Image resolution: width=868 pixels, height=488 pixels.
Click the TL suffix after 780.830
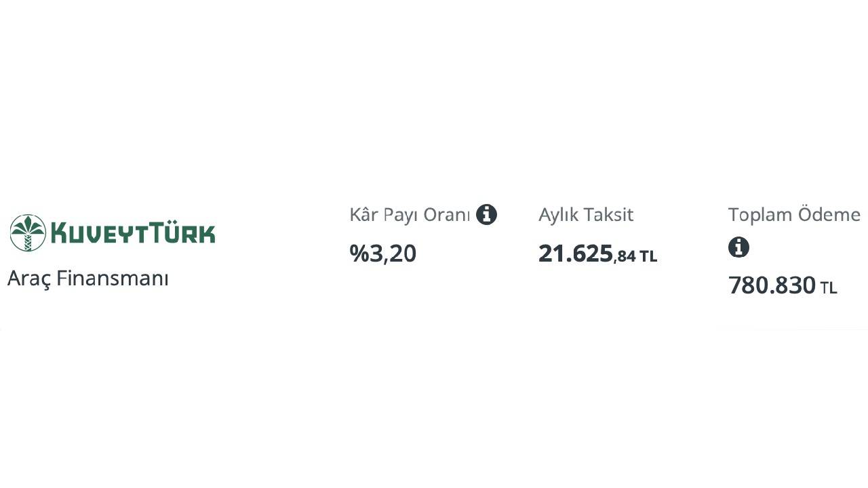[x=829, y=288]
